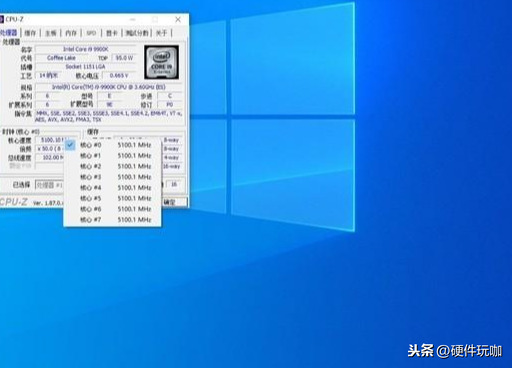Open the 关于 about tab
512x368 pixels.
tap(162, 33)
